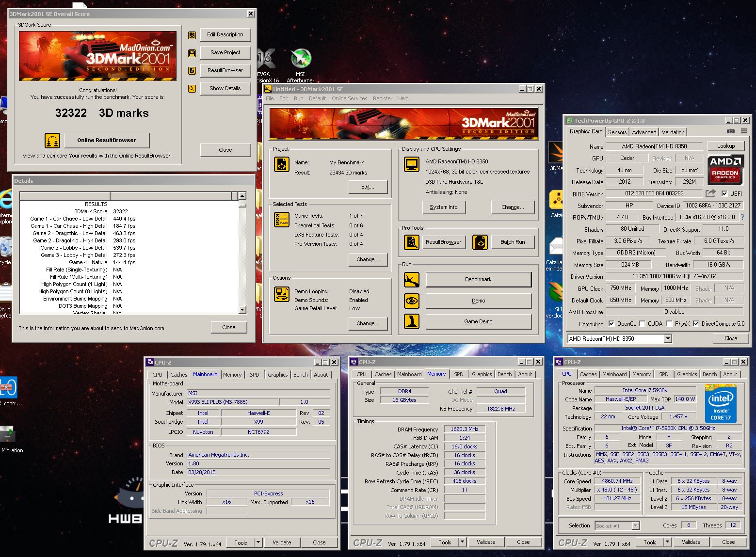This screenshot has width=756, height=557.
Task: Expand Tools dropdown in CPU-Z CPU window
Action: 667,542
